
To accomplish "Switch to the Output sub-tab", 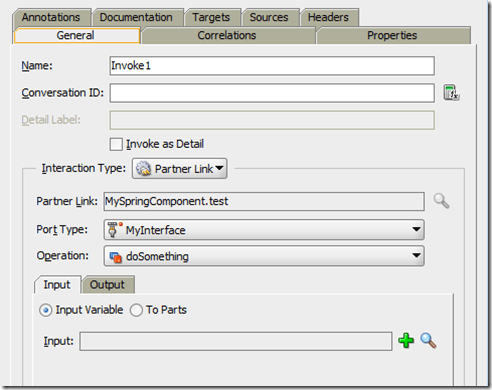I will coord(107,285).
